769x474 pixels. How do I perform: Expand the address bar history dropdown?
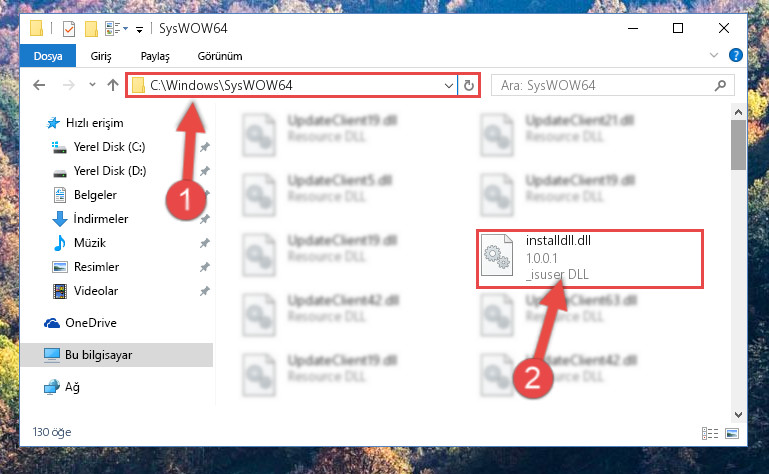(448, 85)
